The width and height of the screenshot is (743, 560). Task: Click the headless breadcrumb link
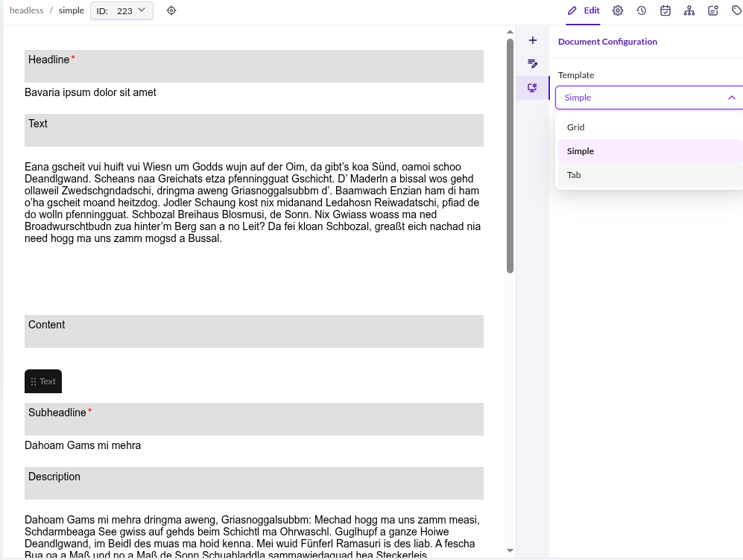tap(27, 10)
